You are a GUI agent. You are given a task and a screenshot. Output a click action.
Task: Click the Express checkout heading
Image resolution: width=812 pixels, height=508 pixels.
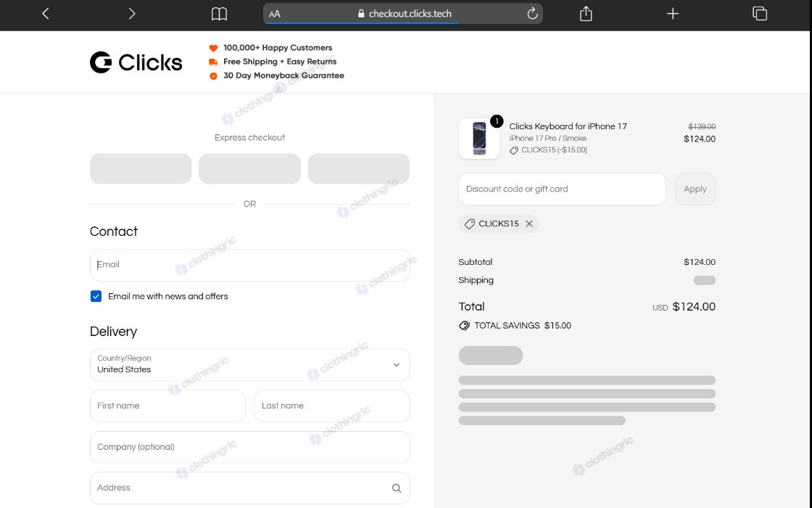point(249,137)
